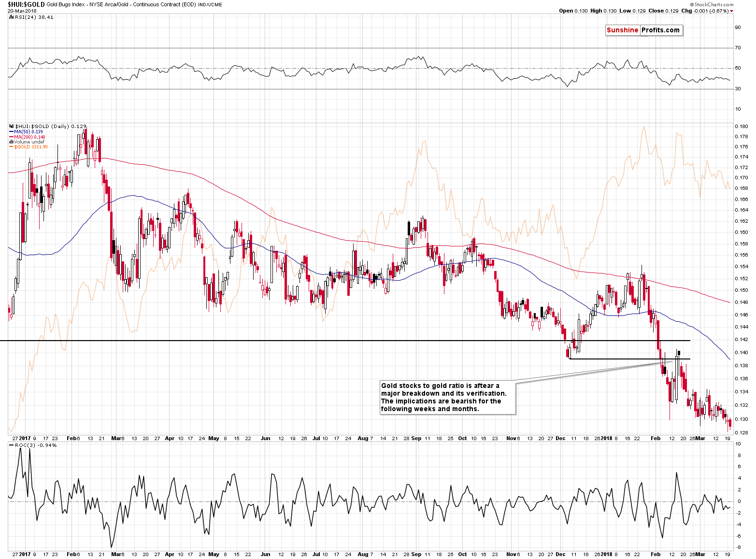The image size is (756, 559).
Task: Click the red down-arrow after Chg value
Action: pos(732,11)
